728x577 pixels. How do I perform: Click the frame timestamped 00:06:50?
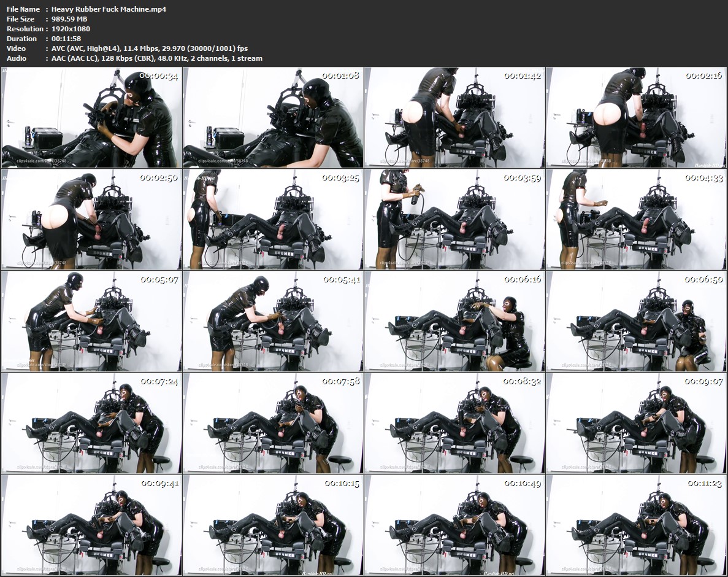pyautogui.click(x=636, y=320)
